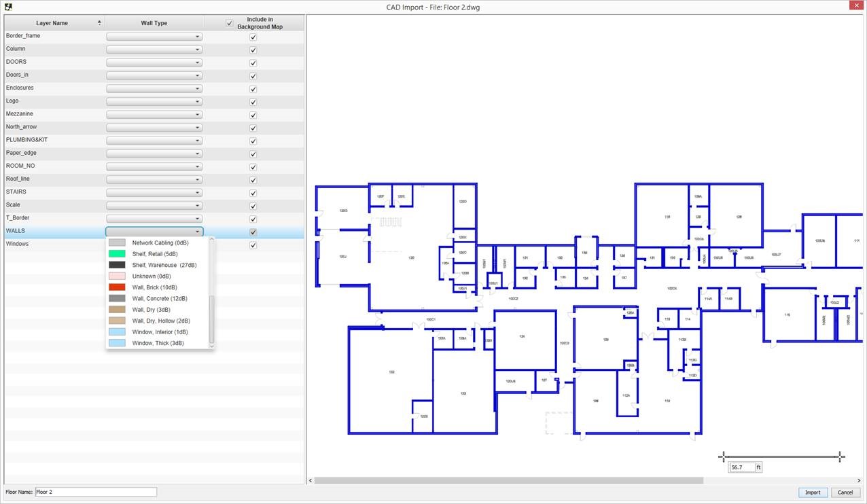Click the Cancel button
The width and height of the screenshot is (867, 504).
point(845,492)
